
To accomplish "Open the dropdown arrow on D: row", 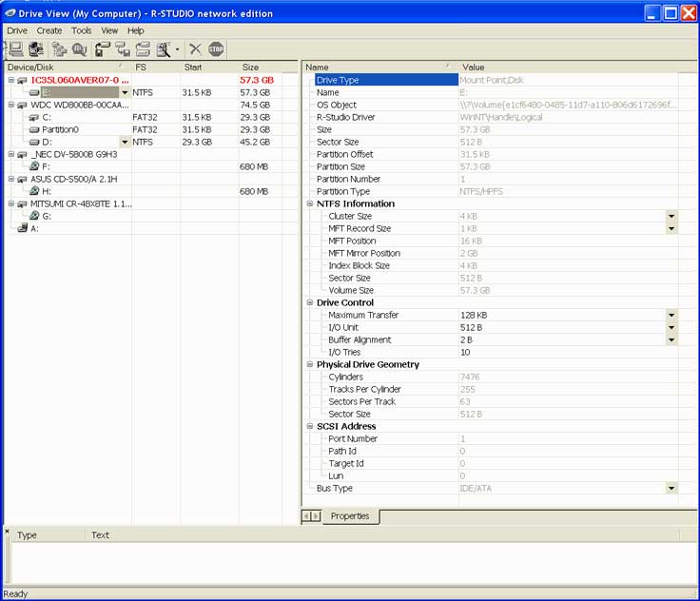I will (125, 143).
